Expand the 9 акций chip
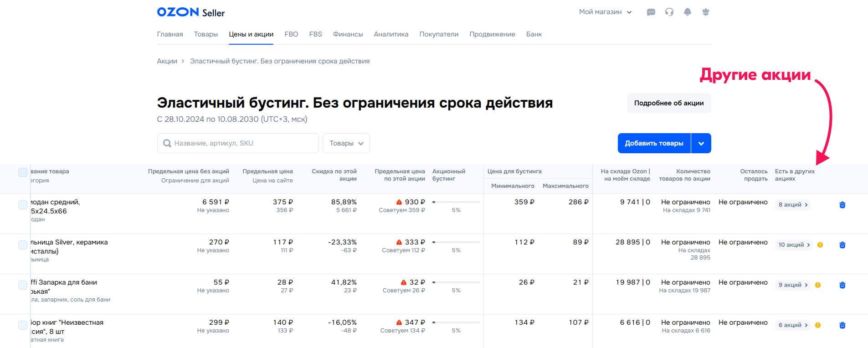The width and height of the screenshot is (868, 348). [793, 285]
